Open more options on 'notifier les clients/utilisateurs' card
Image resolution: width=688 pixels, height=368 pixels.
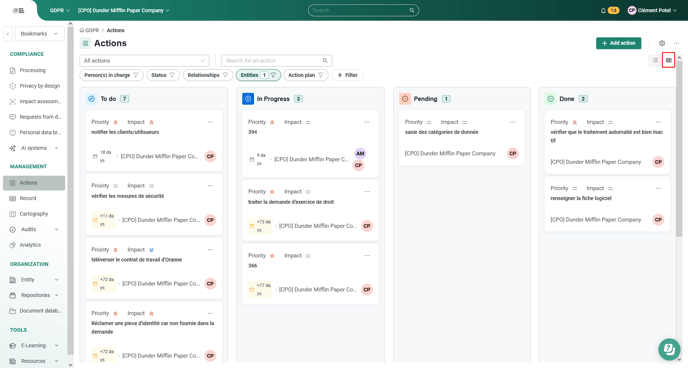pyautogui.click(x=211, y=122)
